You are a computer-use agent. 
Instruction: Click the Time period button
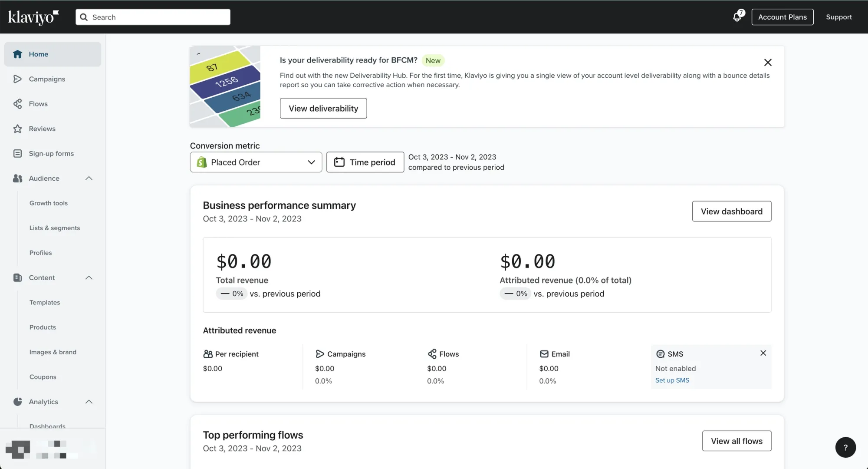click(365, 162)
